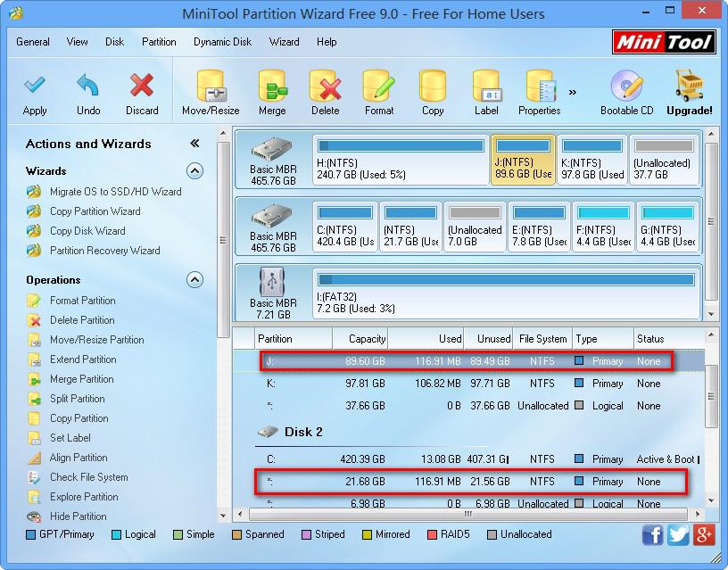The image size is (728, 570).
Task: Select the K: partition row in list
Action: [x=469, y=384]
